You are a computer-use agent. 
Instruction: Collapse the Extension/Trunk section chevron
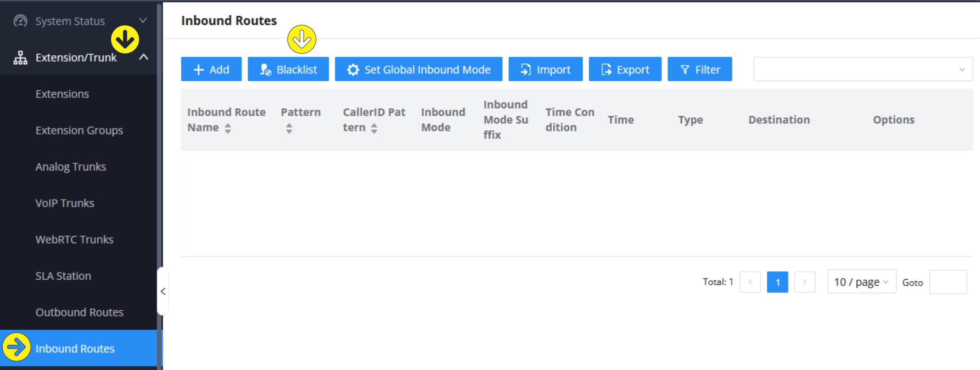(x=143, y=57)
